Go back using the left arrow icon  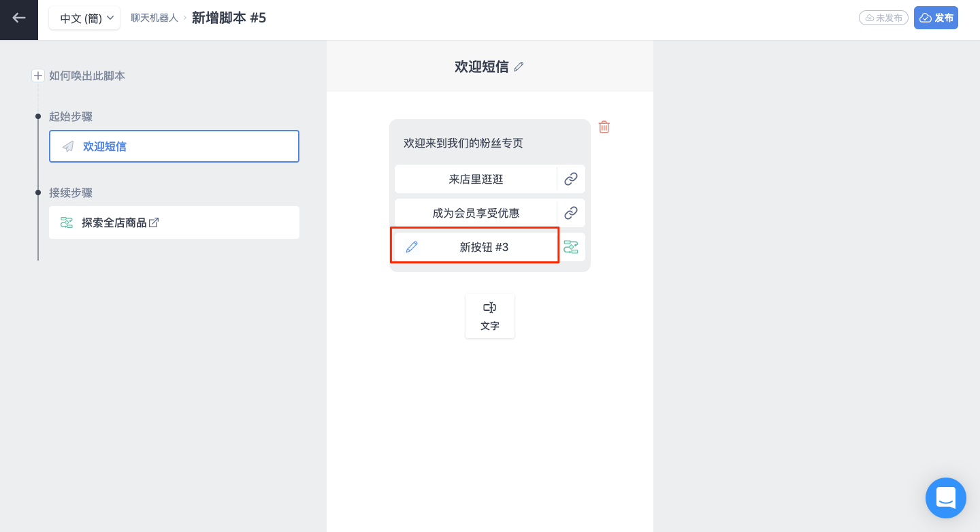19,18
